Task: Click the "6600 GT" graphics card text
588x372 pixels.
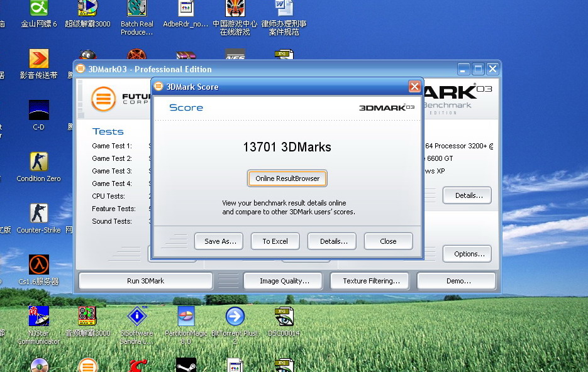Action: (x=440, y=158)
